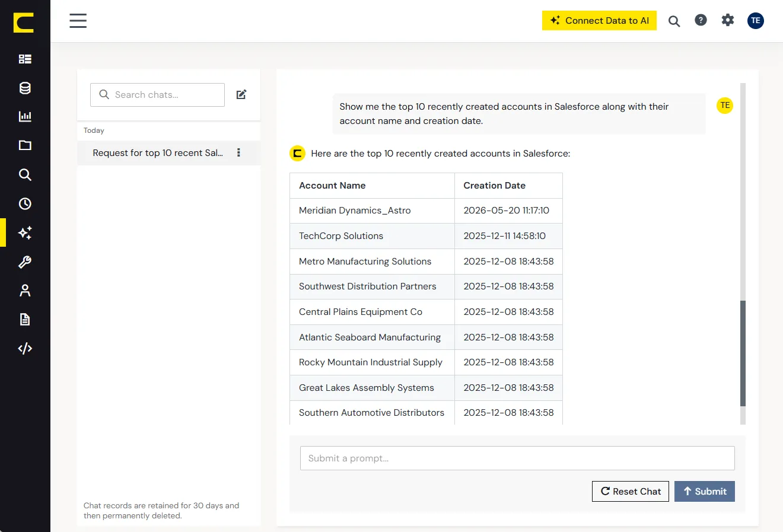
Task: Click the top bar search magnifier icon
Action: [x=674, y=21]
